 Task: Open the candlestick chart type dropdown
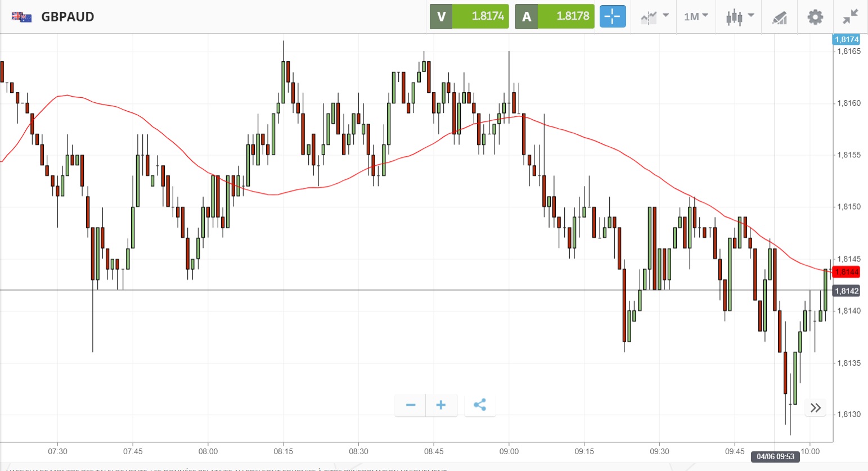coord(739,17)
